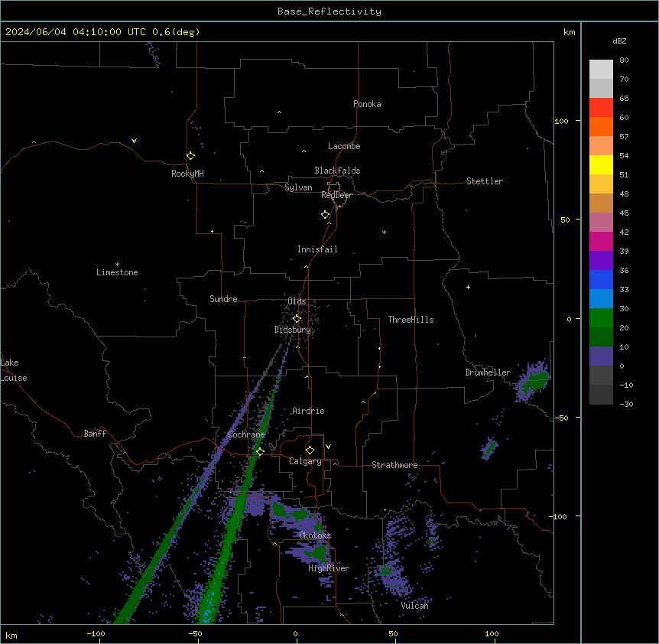This screenshot has height=644, width=659.
Task: Click the ThreeHills city label
Action: tap(411, 320)
